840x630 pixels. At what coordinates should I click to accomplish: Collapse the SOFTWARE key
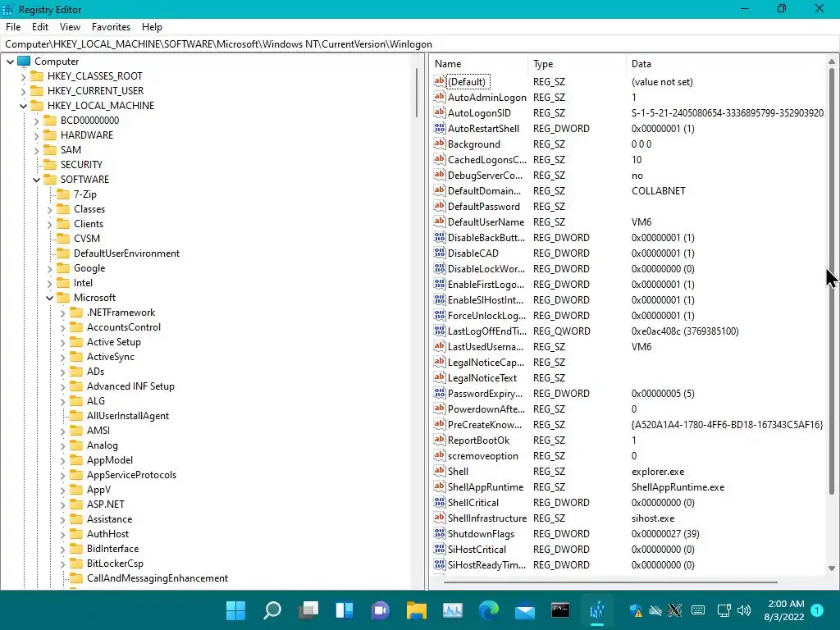[36, 180]
